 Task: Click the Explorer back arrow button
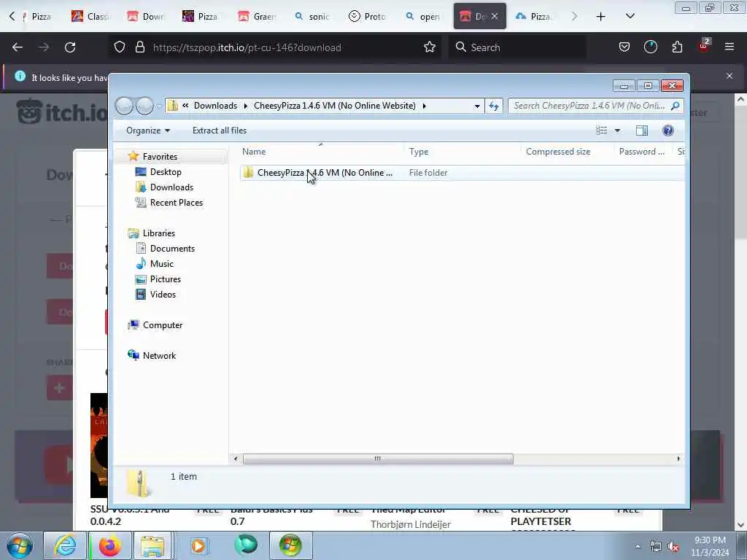[124, 106]
